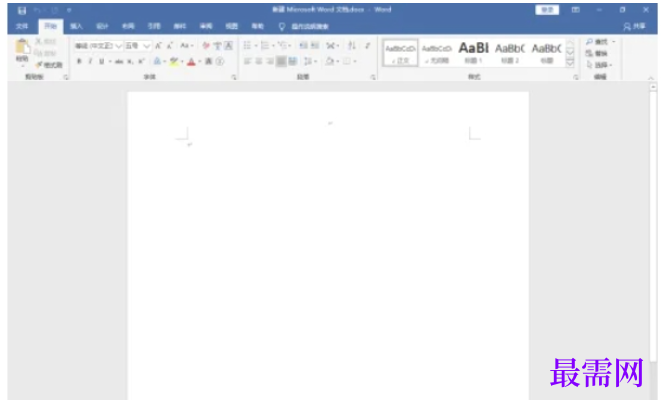Open the File tab
The height and width of the screenshot is (404, 662).
22,26
